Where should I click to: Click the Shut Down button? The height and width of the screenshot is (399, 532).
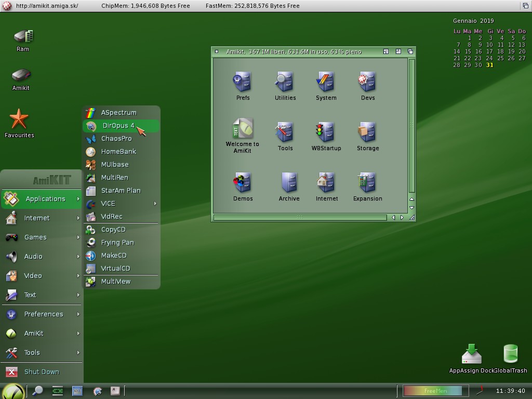(x=42, y=372)
